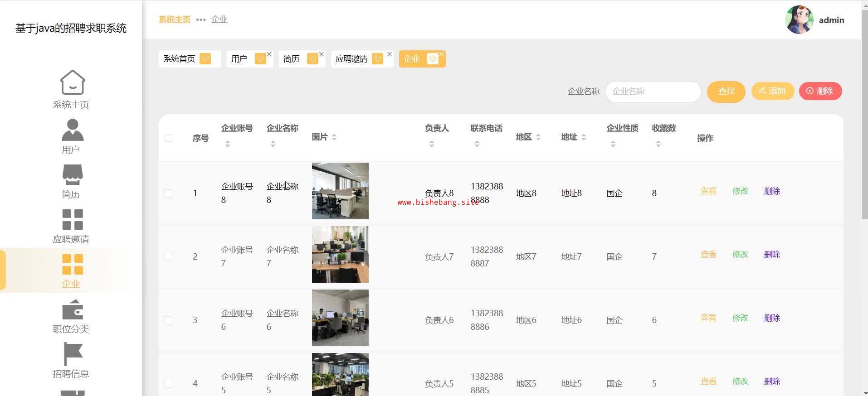The image size is (868, 396).
Task: Select the 应聘邀请 grid icon in sidebar
Action: (72, 220)
